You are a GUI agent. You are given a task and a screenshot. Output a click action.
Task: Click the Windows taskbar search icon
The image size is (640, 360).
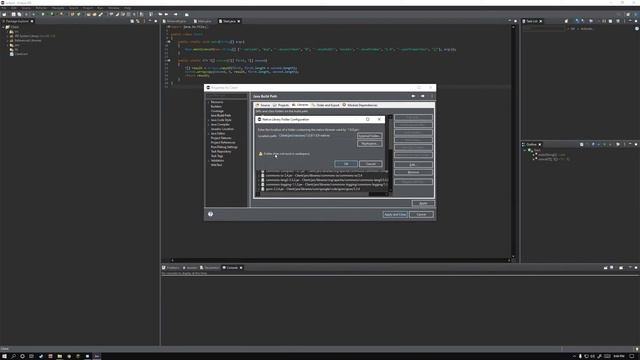(13, 356)
